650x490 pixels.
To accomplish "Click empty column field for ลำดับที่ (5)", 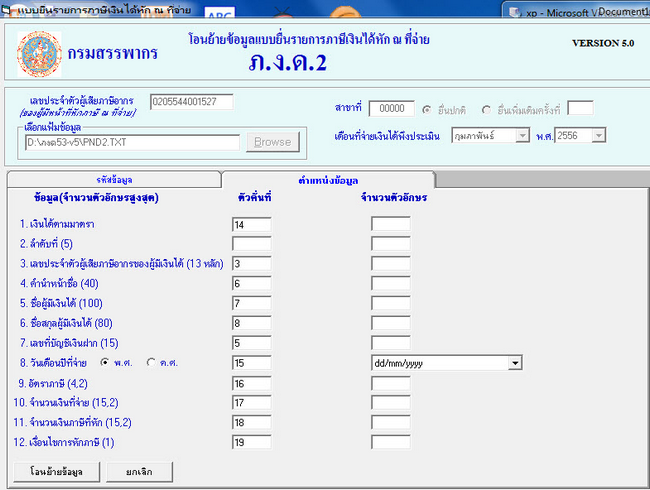I will tap(252, 243).
